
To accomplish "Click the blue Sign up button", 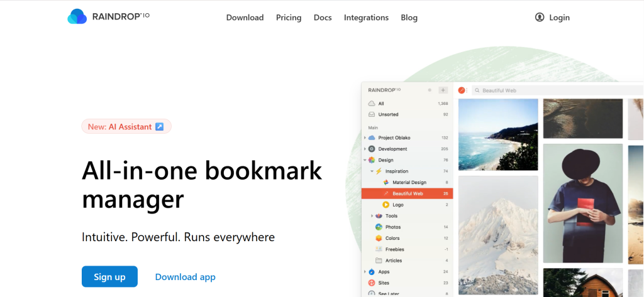I will click(x=109, y=277).
